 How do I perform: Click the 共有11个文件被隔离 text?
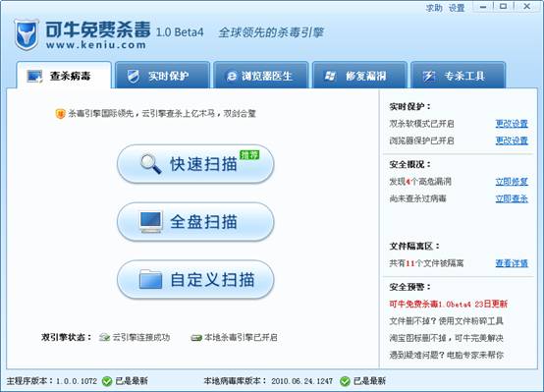click(426, 263)
